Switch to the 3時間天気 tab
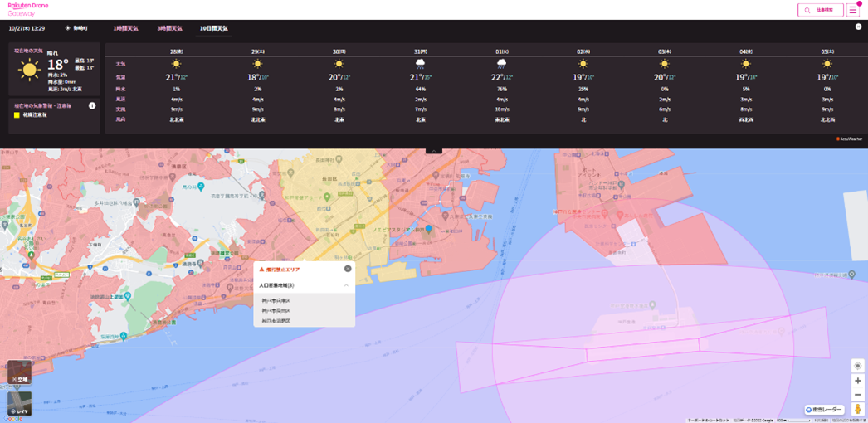The image size is (868, 423). click(168, 27)
